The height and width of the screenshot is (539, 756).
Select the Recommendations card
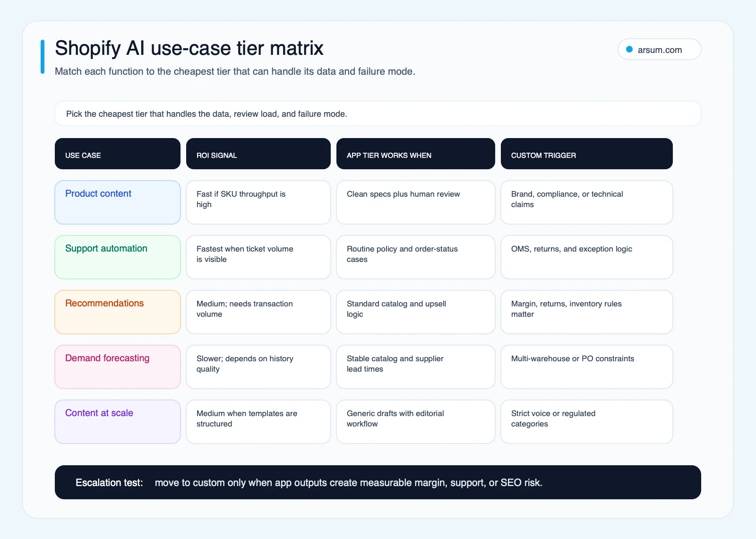tap(118, 312)
